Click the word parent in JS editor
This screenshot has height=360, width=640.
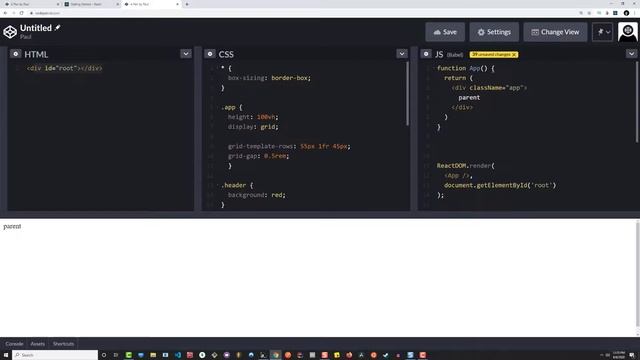pos(469,97)
